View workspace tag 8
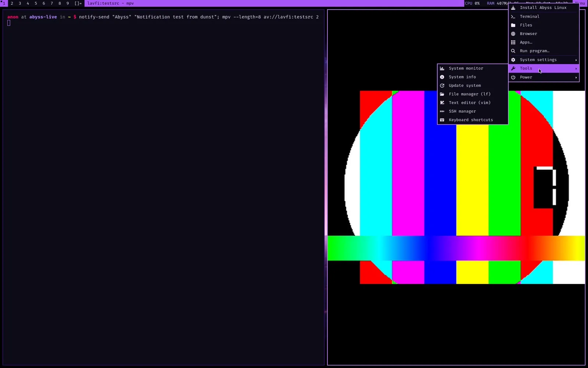This screenshot has height=368, width=588. [x=60, y=3]
